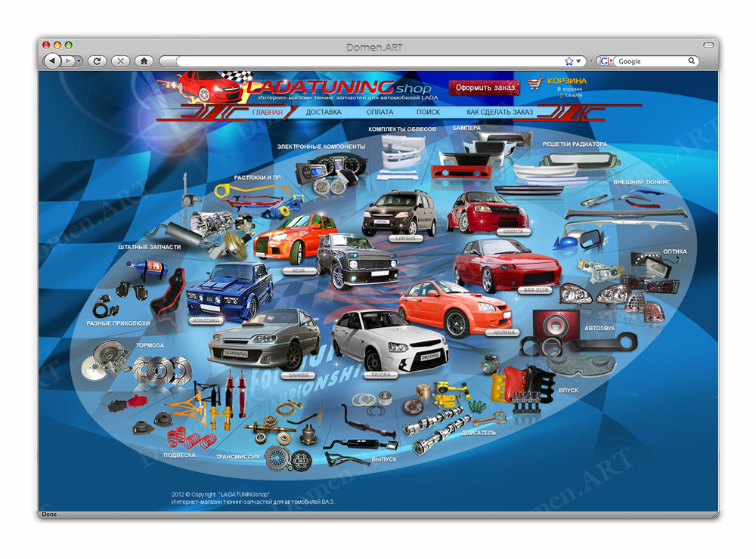Open the КОРЗИНА link
Image resolution: width=756 pixels, height=559 pixels.
(x=566, y=81)
